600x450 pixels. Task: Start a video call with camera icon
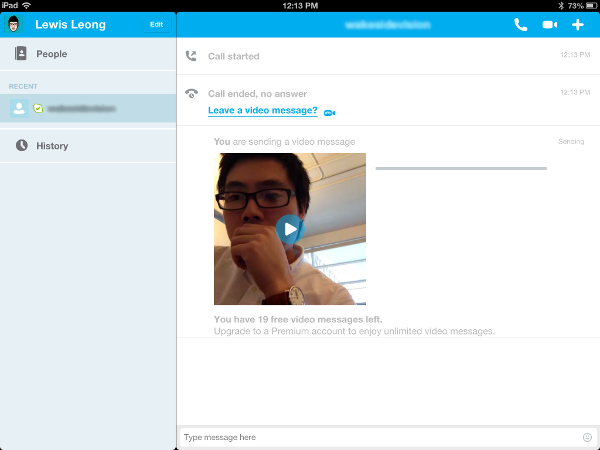549,24
